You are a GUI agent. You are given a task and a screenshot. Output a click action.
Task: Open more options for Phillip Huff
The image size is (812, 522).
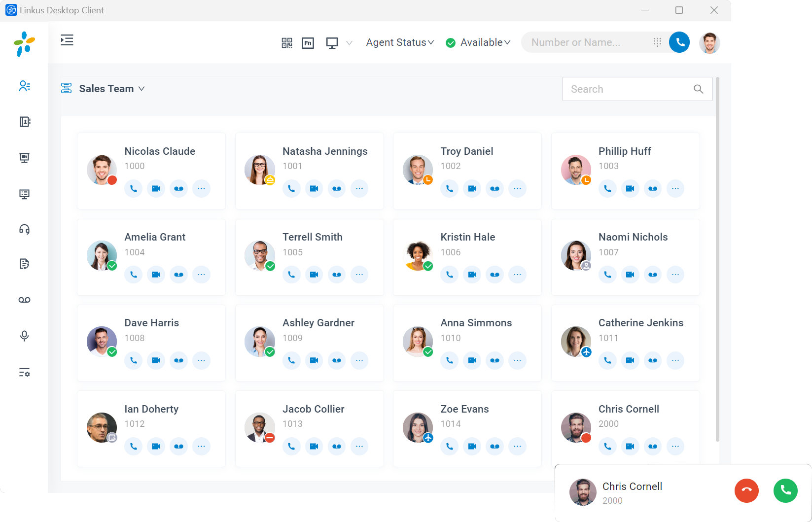coord(675,188)
